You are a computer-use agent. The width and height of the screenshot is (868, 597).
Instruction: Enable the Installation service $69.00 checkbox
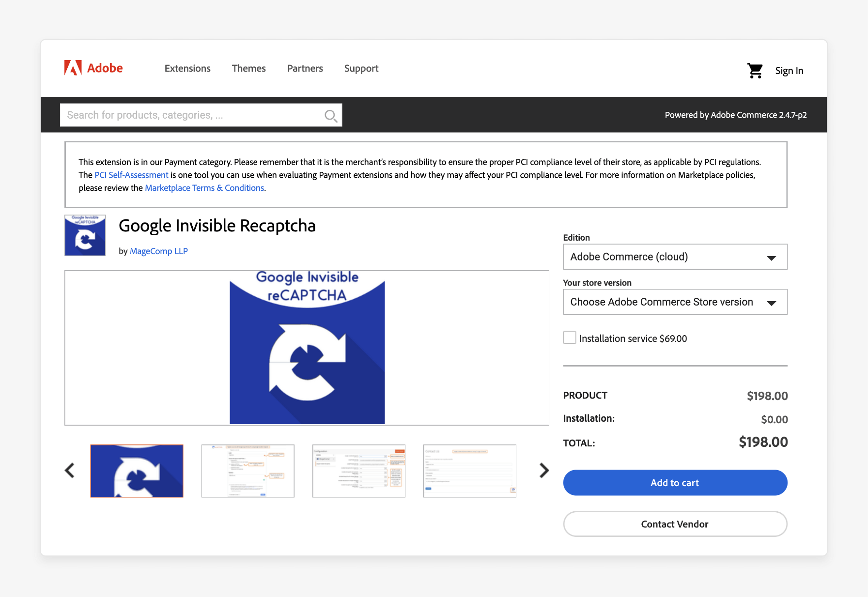click(x=570, y=337)
